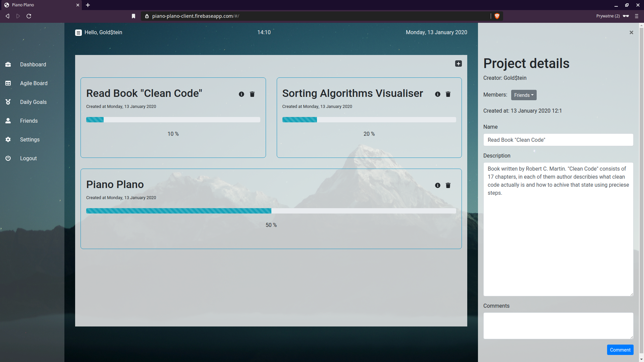Image resolution: width=644 pixels, height=362 pixels.
Task: Click the Piano Plano progress bar
Action: [271, 211]
